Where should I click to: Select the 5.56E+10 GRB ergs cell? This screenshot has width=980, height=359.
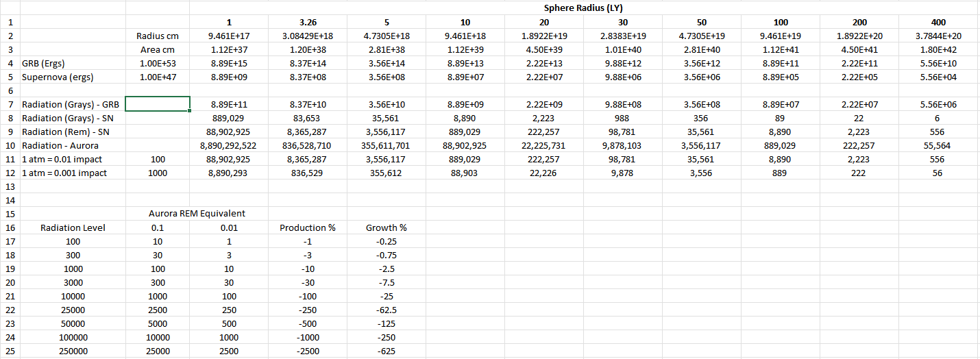939,63
